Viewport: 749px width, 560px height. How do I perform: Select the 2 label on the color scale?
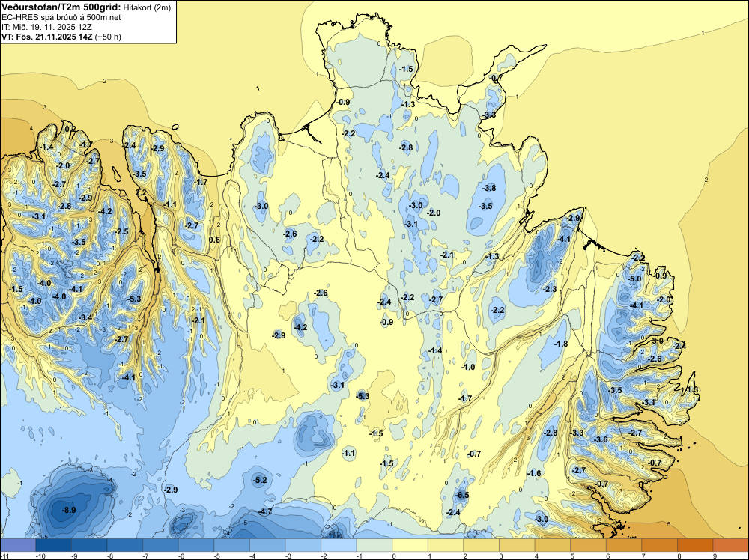pyautogui.click(x=465, y=556)
